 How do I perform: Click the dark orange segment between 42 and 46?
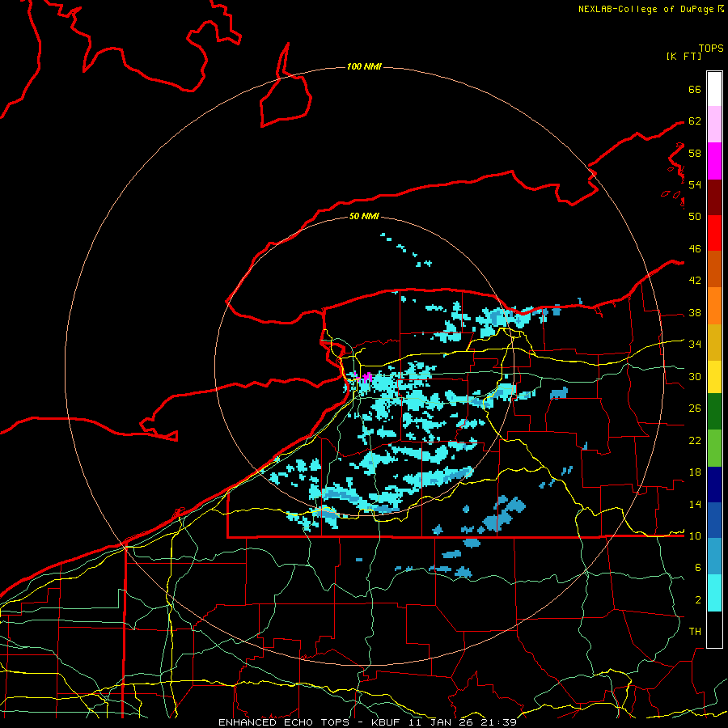(714, 269)
